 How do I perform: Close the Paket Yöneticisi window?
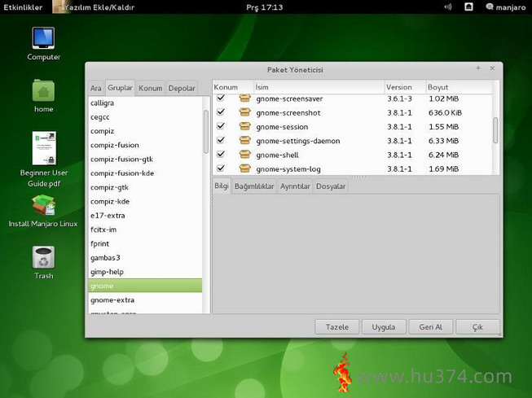(x=492, y=68)
